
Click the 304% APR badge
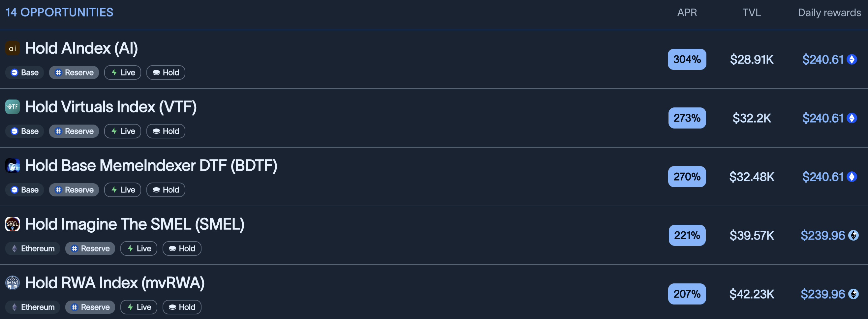pos(687,59)
